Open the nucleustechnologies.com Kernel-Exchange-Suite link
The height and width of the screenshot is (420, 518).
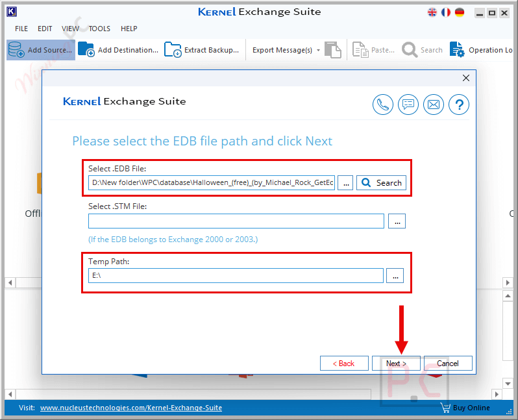[x=131, y=408]
